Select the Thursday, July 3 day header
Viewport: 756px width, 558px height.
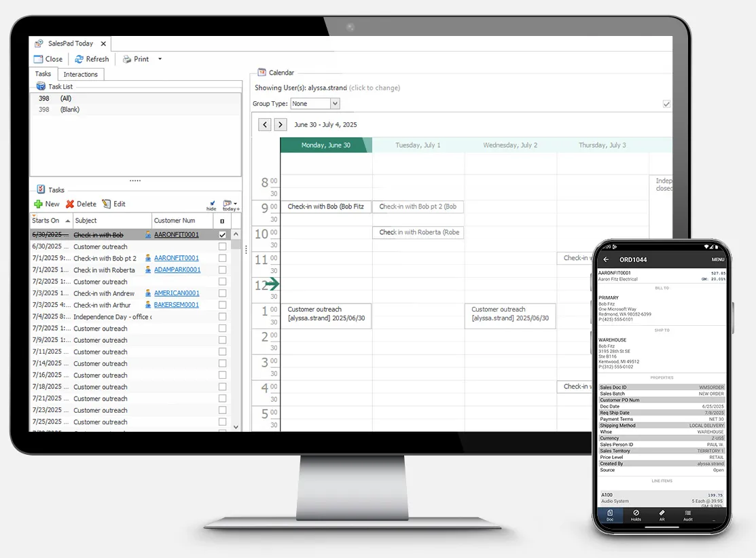click(602, 145)
